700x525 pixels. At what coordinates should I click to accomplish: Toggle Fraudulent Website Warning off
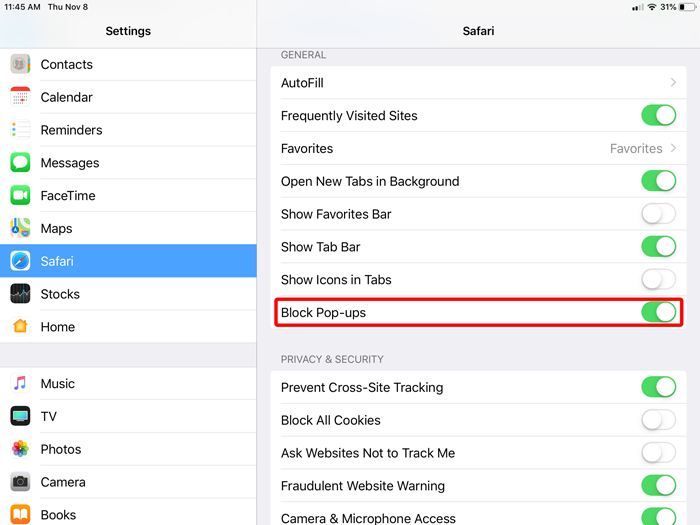tap(658, 485)
